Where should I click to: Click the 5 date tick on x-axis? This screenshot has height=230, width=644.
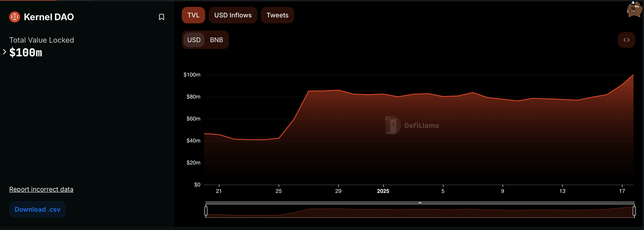click(443, 191)
